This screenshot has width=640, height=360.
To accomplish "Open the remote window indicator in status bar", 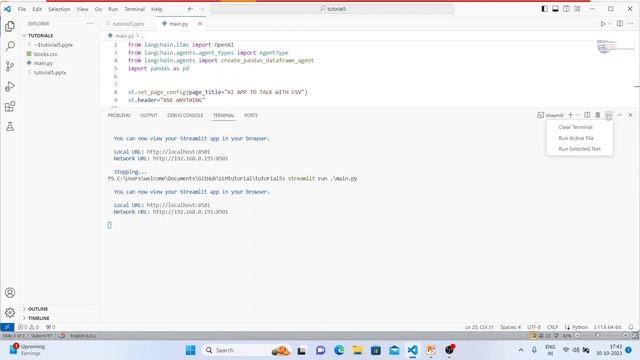I will click(7, 327).
